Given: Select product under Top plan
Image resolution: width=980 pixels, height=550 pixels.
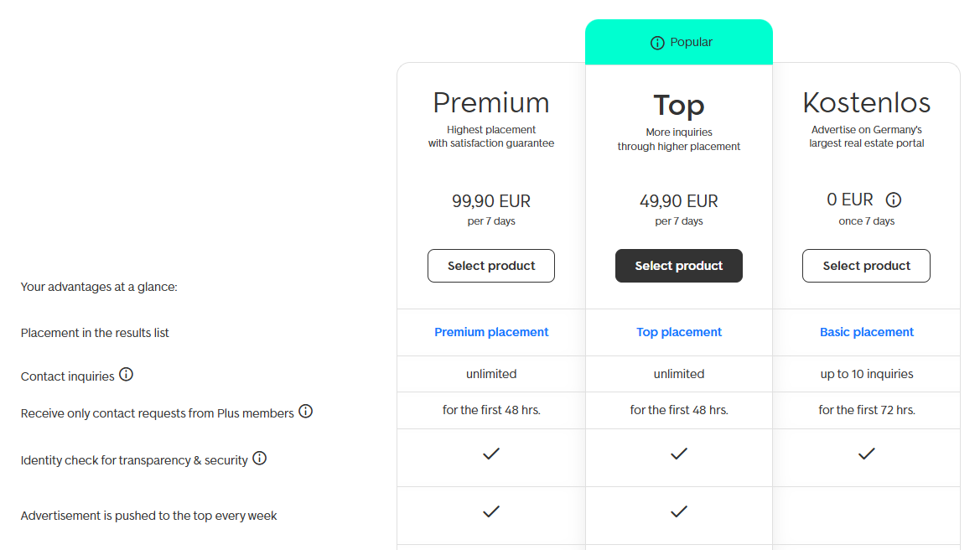Looking at the screenshot, I should [679, 266].
